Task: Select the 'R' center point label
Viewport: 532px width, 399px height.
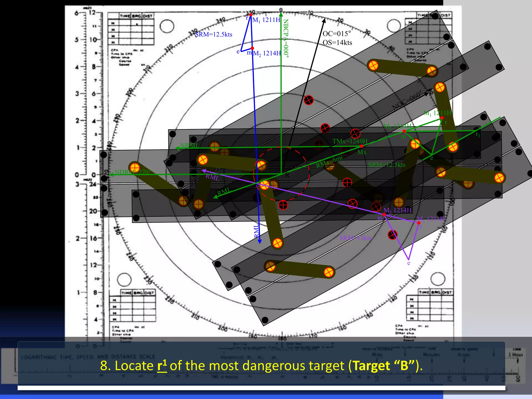Action: (x=287, y=175)
